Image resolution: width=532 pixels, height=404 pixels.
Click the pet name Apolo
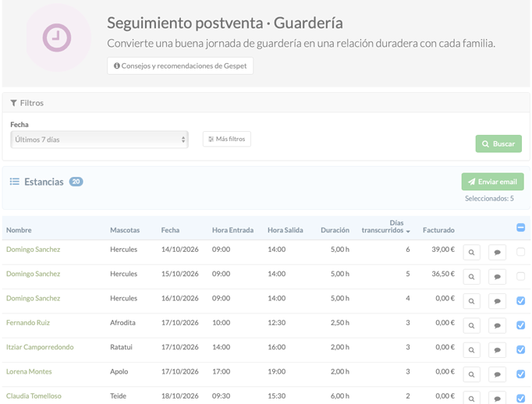click(x=119, y=371)
